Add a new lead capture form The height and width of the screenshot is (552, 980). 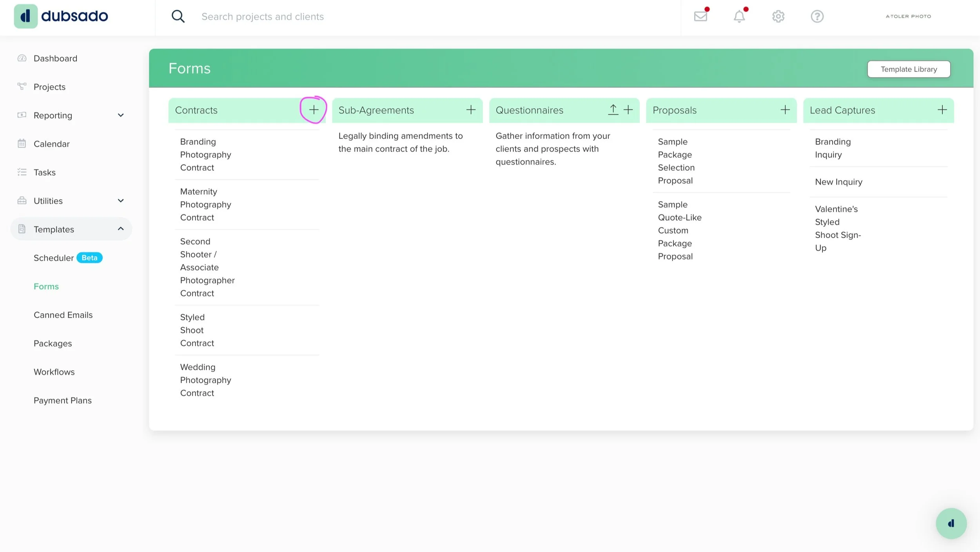[x=942, y=110]
